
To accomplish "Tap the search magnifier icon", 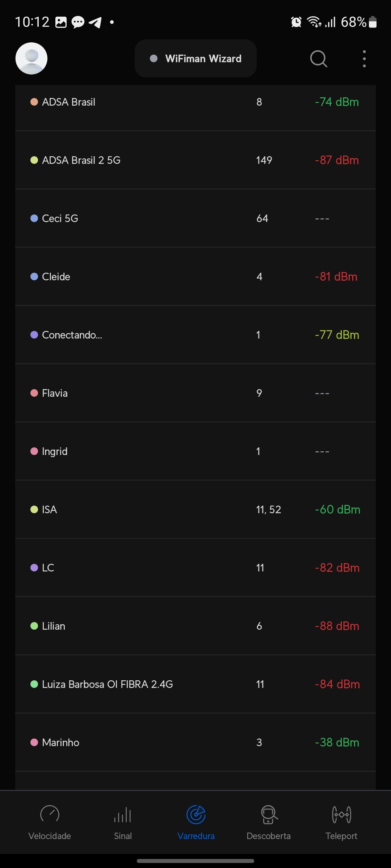I will click(x=319, y=59).
